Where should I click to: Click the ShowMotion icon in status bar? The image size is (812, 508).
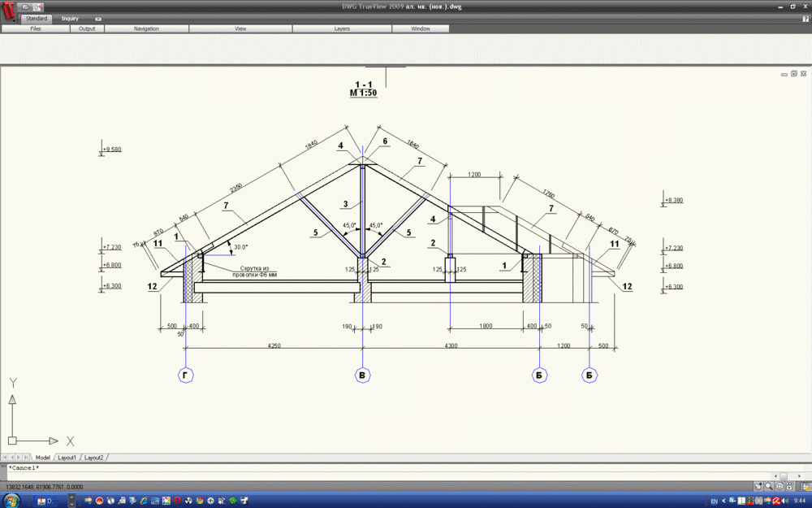[789, 486]
